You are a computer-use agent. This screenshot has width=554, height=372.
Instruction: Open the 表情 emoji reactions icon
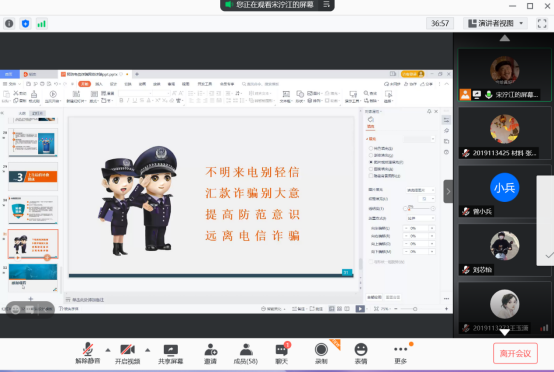point(361,353)
